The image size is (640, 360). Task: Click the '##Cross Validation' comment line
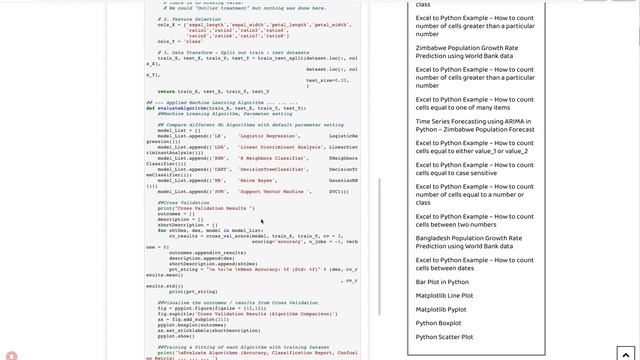pyautogui.click(x=183, y=202)
